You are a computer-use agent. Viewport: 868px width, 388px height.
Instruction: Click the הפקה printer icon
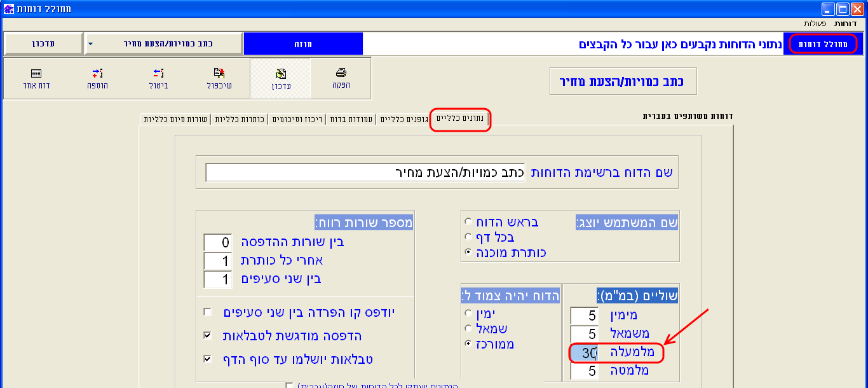(341, 73)
